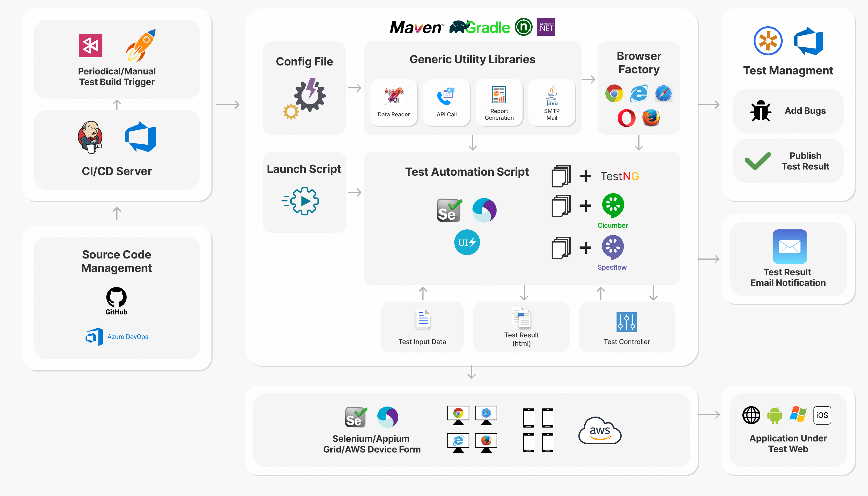Click the Opera icon in Browser Factory

tap(626, 118)
